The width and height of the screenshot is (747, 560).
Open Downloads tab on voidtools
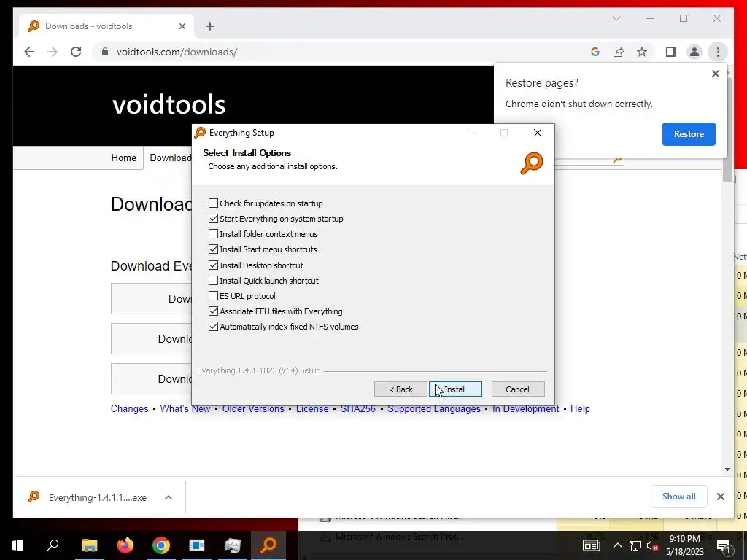[171, 157]
